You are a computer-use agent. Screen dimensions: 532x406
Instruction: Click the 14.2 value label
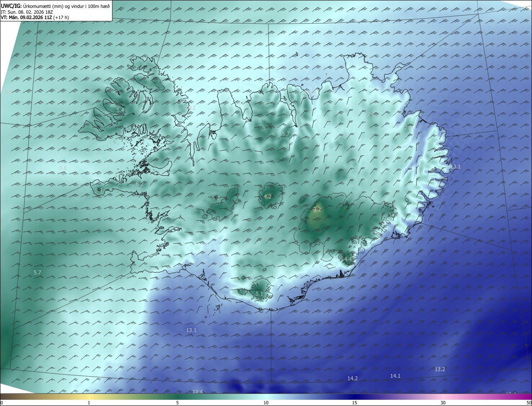pos(352,379)
